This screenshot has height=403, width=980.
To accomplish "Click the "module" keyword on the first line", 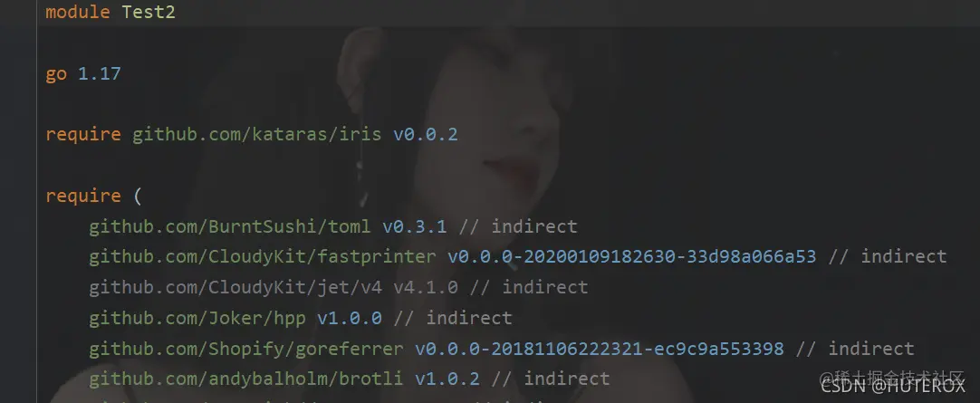I will click(x=78, y=12).
